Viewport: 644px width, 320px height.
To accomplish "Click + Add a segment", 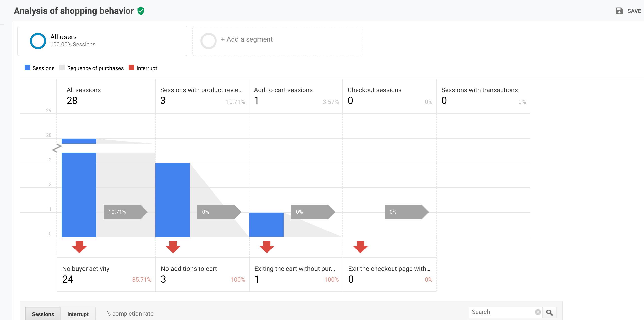I will tap(247, 39).
